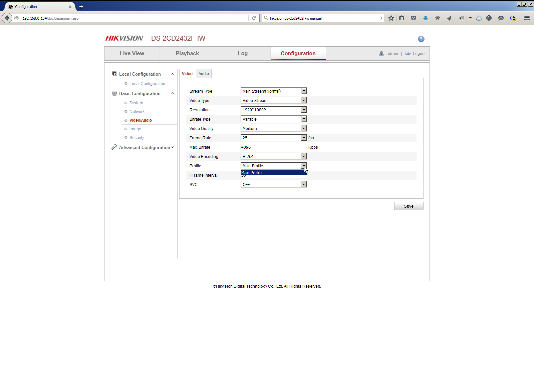Click the Max. Bitrate input field
The width and height of the screenshot is (534, 392).
click(x=274, y=147)
